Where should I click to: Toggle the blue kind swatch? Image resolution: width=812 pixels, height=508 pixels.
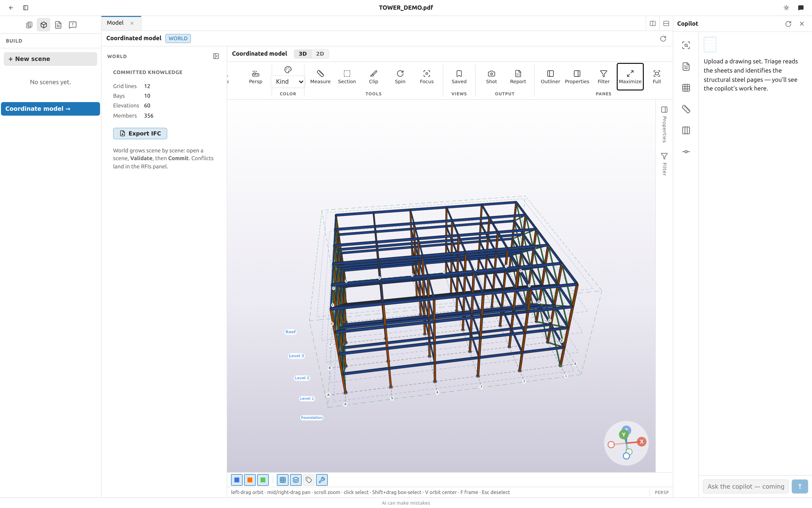pos(237,480)
